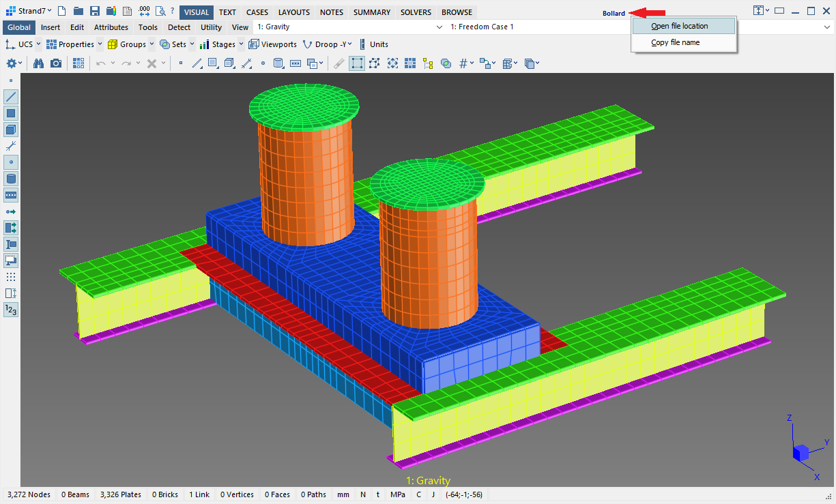This screenshot has height=504, width=836.
Task: Click the MPa unit in status bar
Action: click(397, 494)
